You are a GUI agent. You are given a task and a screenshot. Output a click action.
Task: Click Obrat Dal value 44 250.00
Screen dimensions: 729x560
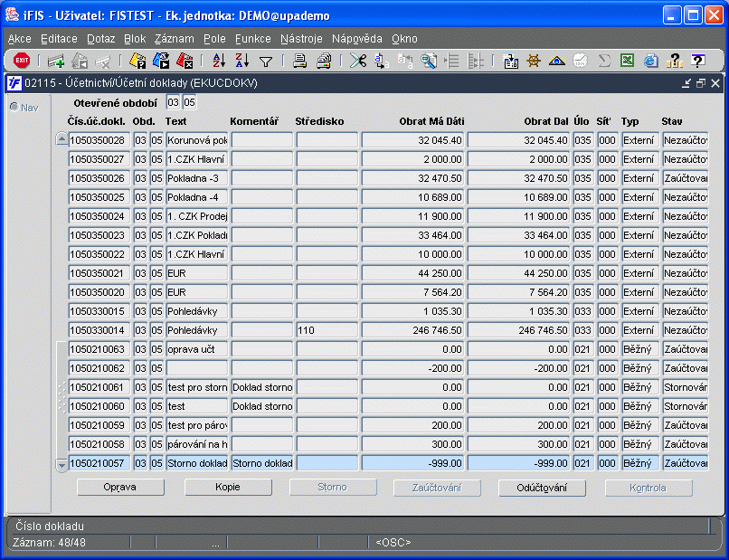[x=518, y=273]
